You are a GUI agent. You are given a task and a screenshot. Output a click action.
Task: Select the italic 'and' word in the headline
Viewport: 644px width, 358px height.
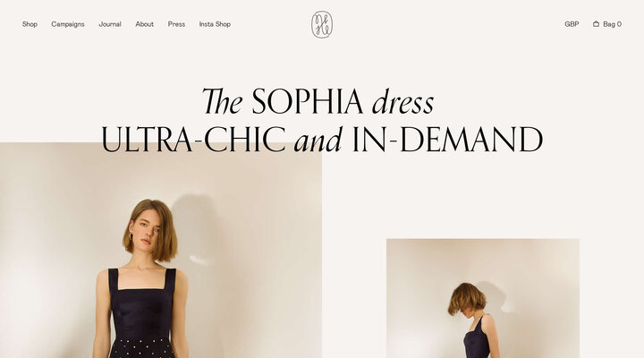pyautogui.click(x=318, y=141)
